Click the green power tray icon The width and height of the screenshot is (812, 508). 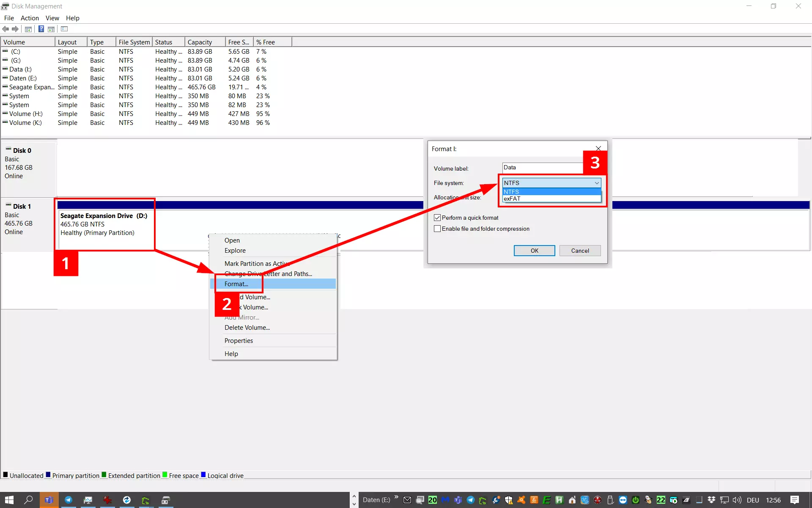point(635,500)
